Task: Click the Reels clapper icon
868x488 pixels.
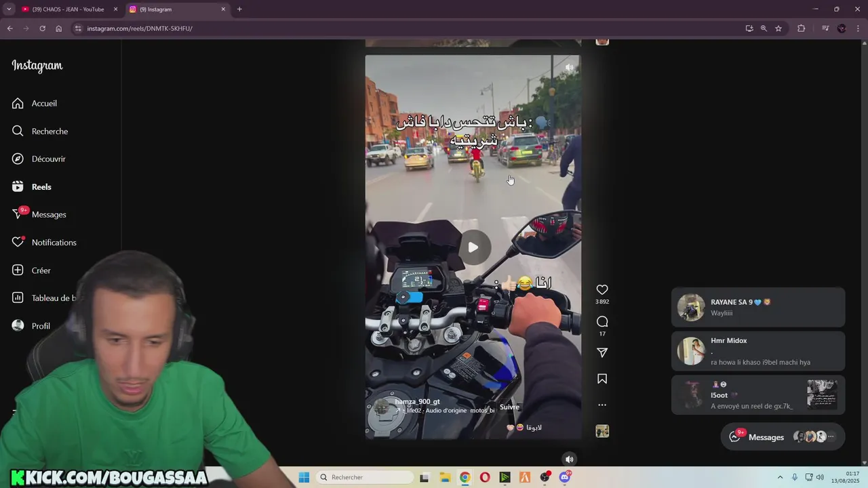Action: [18, 186]
